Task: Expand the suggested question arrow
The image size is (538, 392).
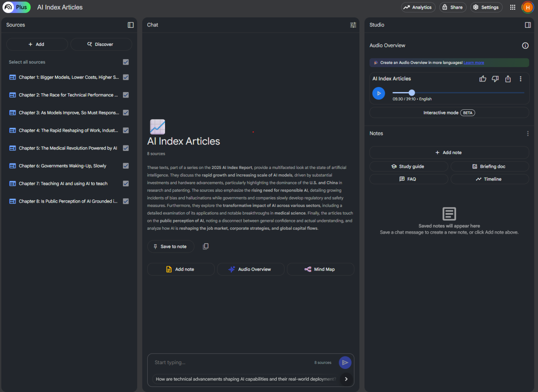Action: click(346, 379)
